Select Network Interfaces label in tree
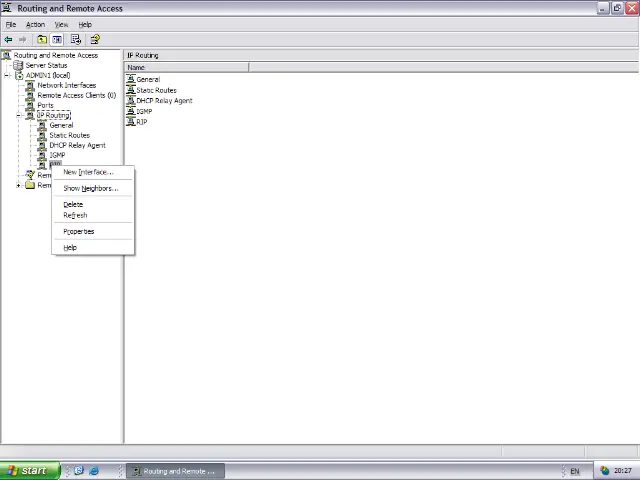 pos(67,85)
